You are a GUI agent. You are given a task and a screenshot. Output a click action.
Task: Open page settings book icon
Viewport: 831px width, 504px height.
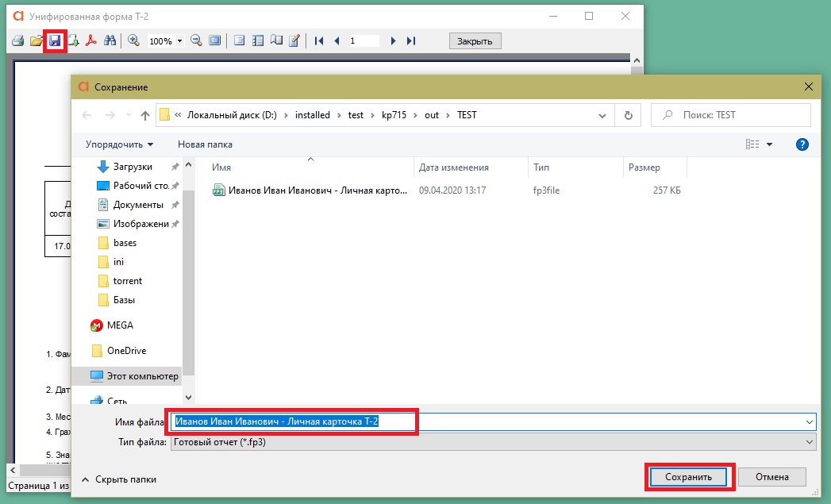276,40
